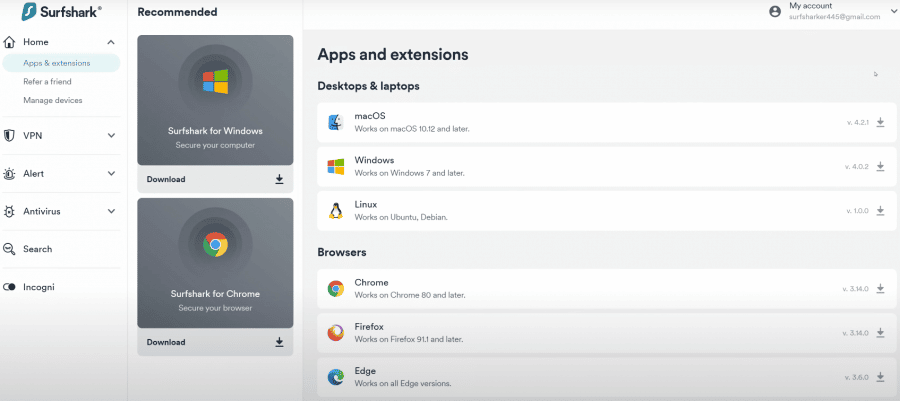Viewport: 900px width, 401px height.
Task: Click the macOS row title
Action: point(370,116)
